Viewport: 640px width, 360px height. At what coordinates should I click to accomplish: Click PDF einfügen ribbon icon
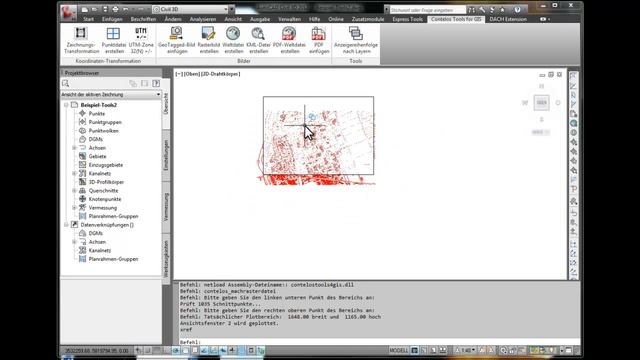coord(319,40)
